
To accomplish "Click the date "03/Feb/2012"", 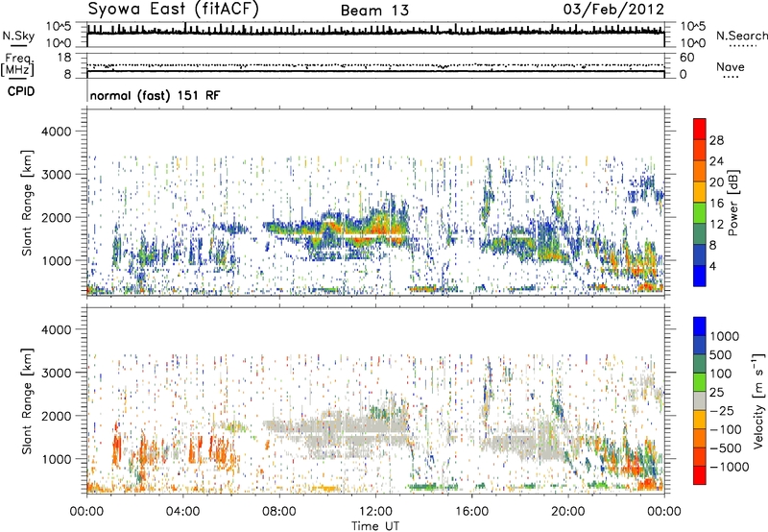I will pos(613,10).
